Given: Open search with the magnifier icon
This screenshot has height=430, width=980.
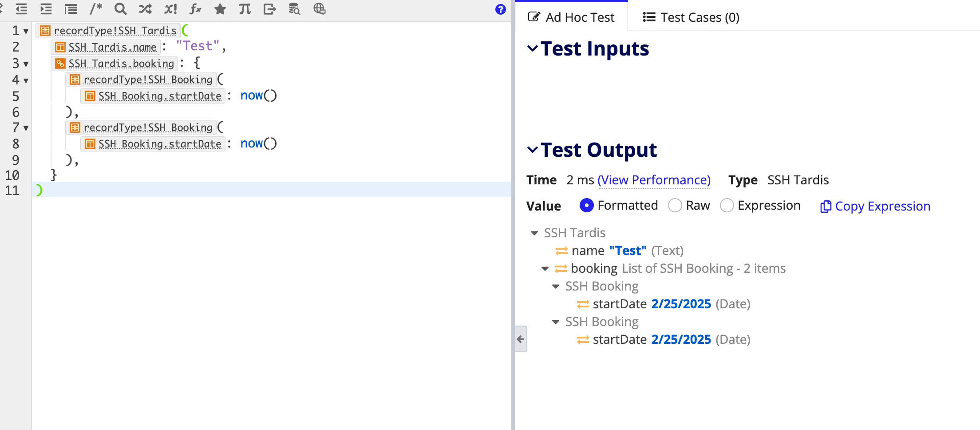Looking at the screenshot, I should (x=120, y=9).
